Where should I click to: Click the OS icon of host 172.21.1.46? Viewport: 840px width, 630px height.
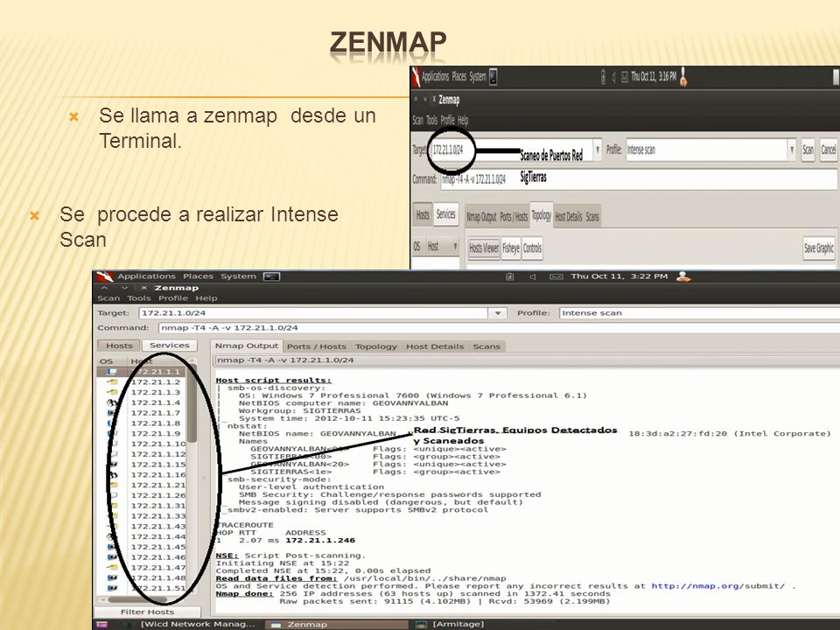(x=112, y=557)
